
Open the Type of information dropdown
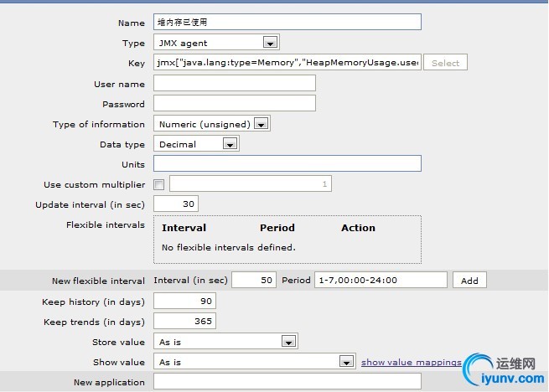[212, 124]
